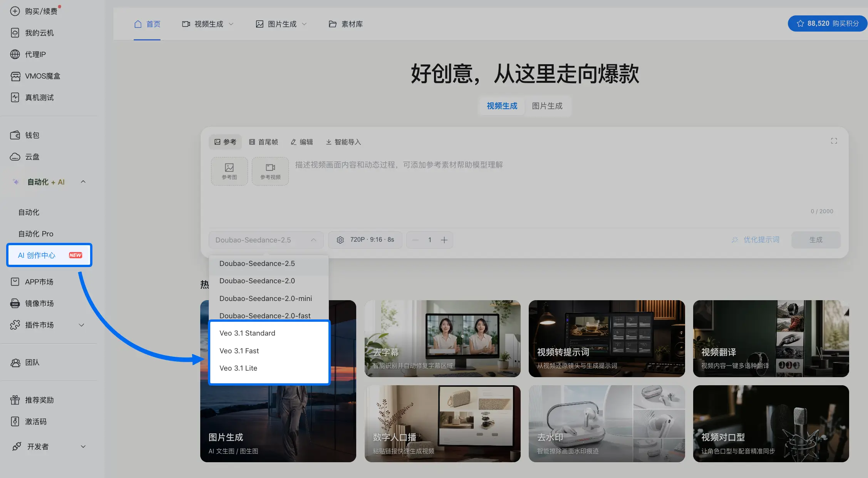Open the 视频翻译 feature card
The height and width of the screenshot is (478, 868).
[x=771, y=339]
